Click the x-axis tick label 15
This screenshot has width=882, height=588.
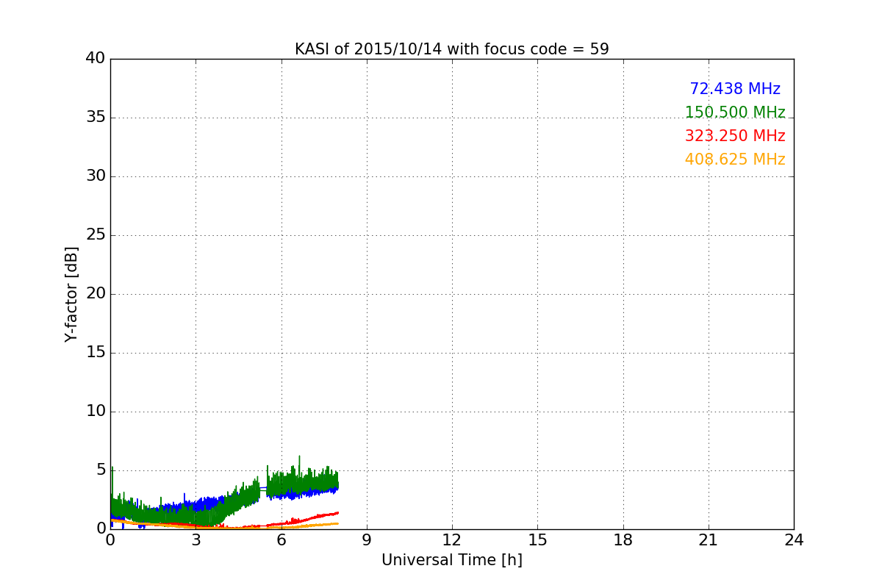(x=537, y=539)
